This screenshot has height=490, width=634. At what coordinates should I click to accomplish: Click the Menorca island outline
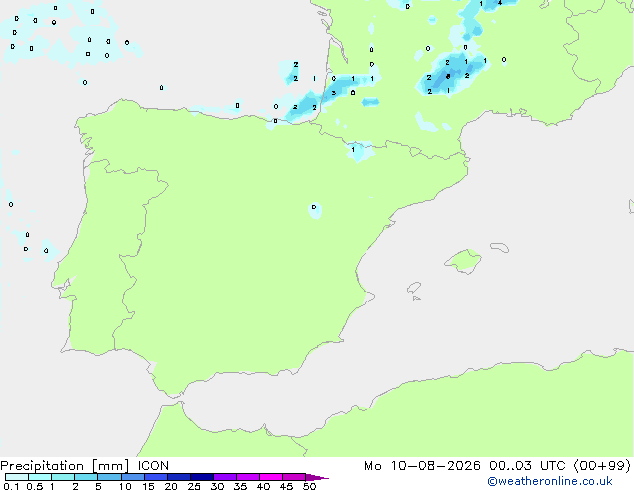tap(499, 247)
